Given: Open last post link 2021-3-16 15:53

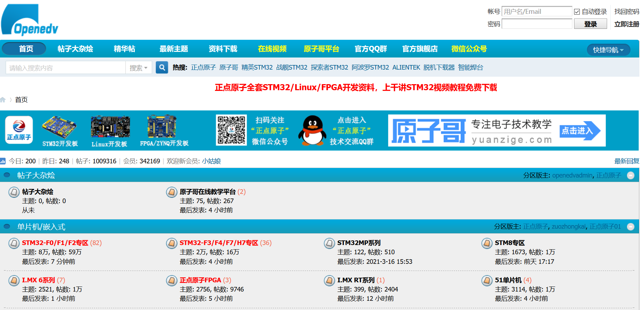Looking at the screenshot, I should click(389, 262).
